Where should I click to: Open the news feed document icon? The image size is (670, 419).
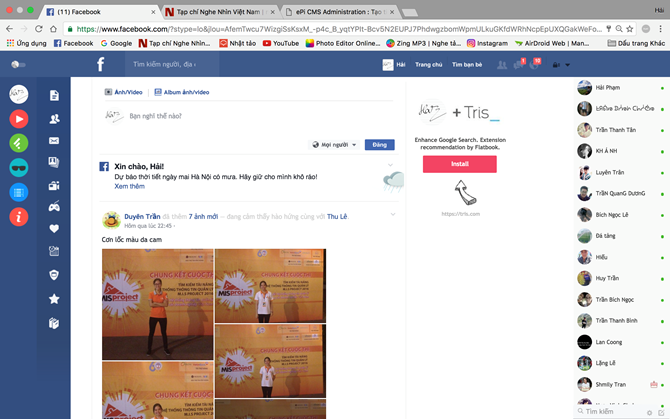[54, 95]
